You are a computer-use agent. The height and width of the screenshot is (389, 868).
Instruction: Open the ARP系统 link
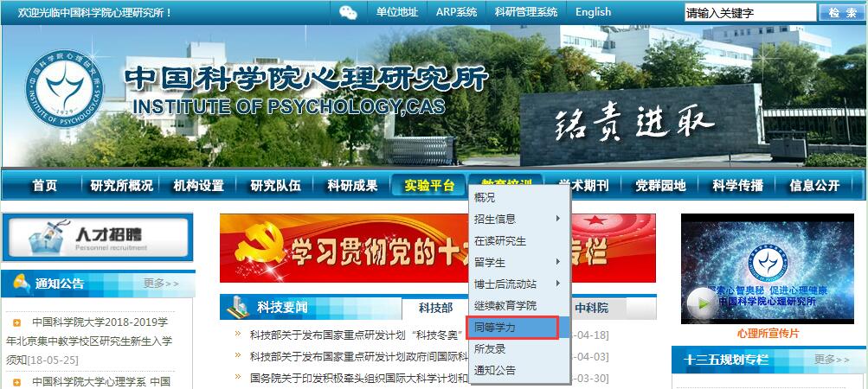pyautogui.click(x=456, y=12)
